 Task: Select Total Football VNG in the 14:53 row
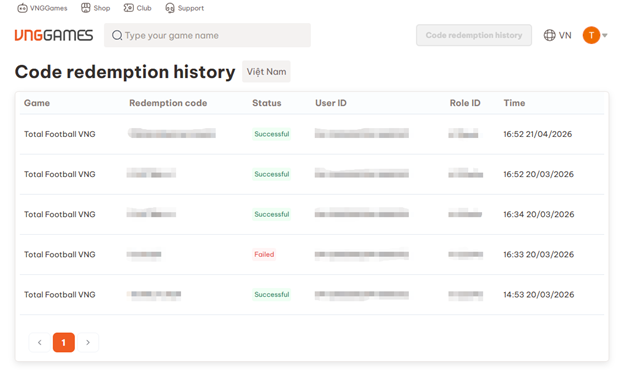pyautogui.click(x=60, y=295)
